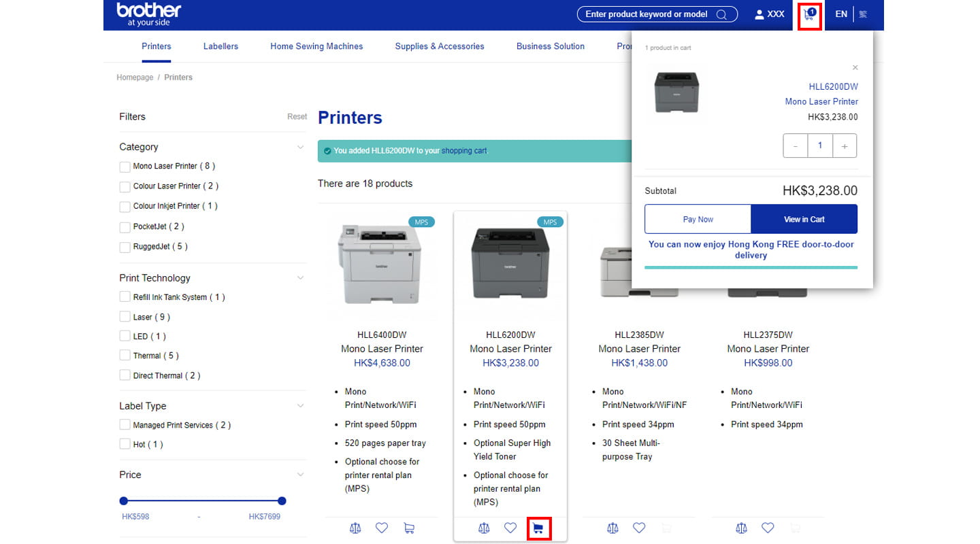
Task: Switch language to EN
Action: coord(841,14)
